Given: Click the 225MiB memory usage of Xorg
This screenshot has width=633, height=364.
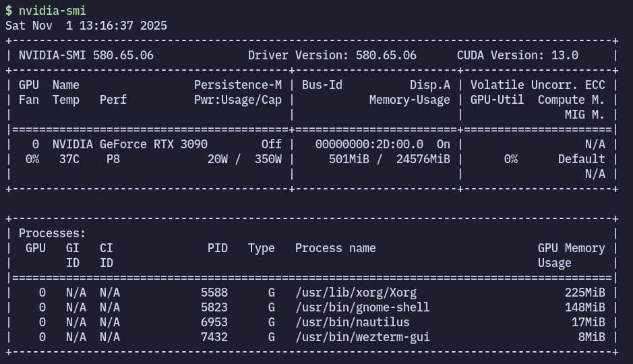Looking at the screenshot, I should 584,293.
